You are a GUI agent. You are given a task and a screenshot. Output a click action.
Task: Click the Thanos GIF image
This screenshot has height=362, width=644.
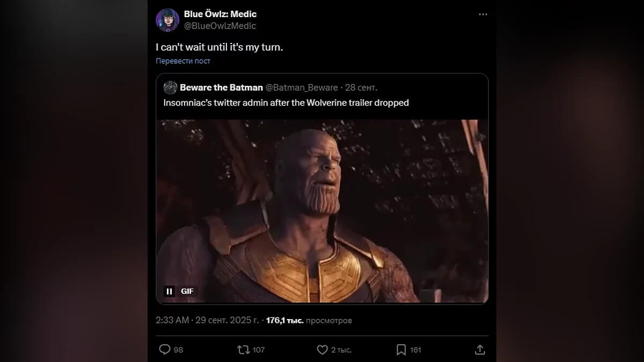[x=322, y=212]
